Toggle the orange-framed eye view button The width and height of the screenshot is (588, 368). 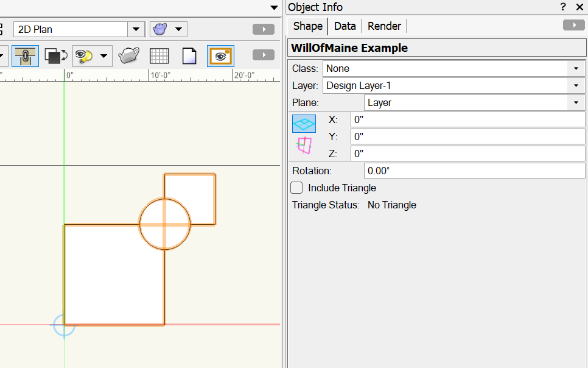pyautogui.click(x=220, y=56)
